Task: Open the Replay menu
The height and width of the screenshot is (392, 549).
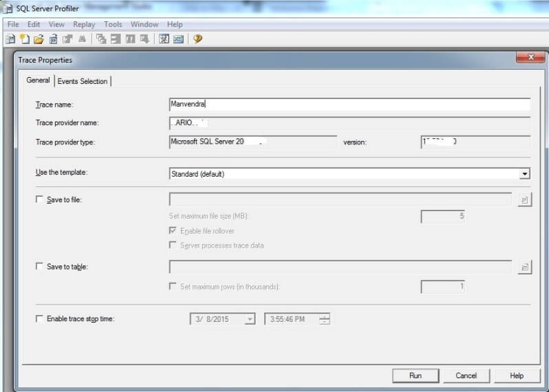Action: point(84,25)
